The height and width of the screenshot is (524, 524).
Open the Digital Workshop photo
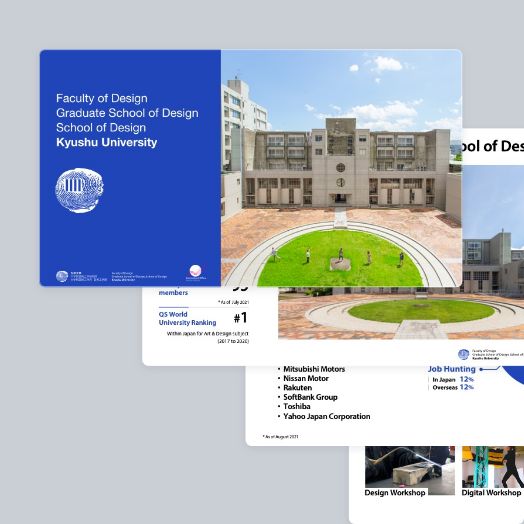click(493, 467)
